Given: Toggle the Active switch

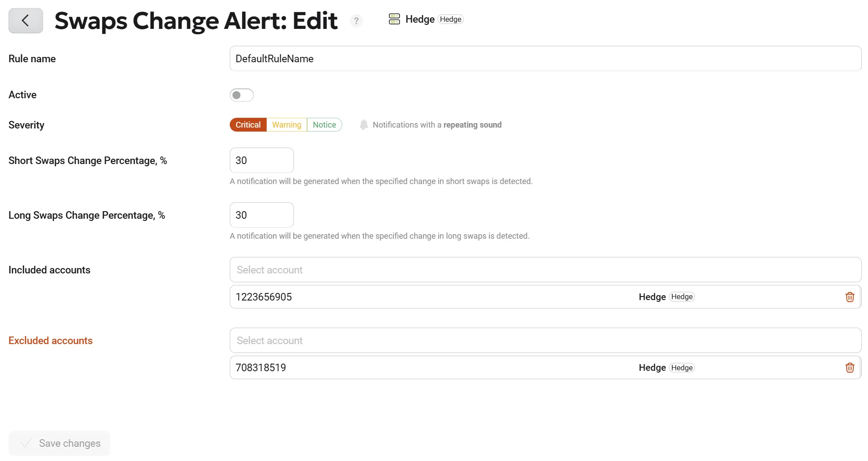Looking at the screenshot, I should 242,95.
